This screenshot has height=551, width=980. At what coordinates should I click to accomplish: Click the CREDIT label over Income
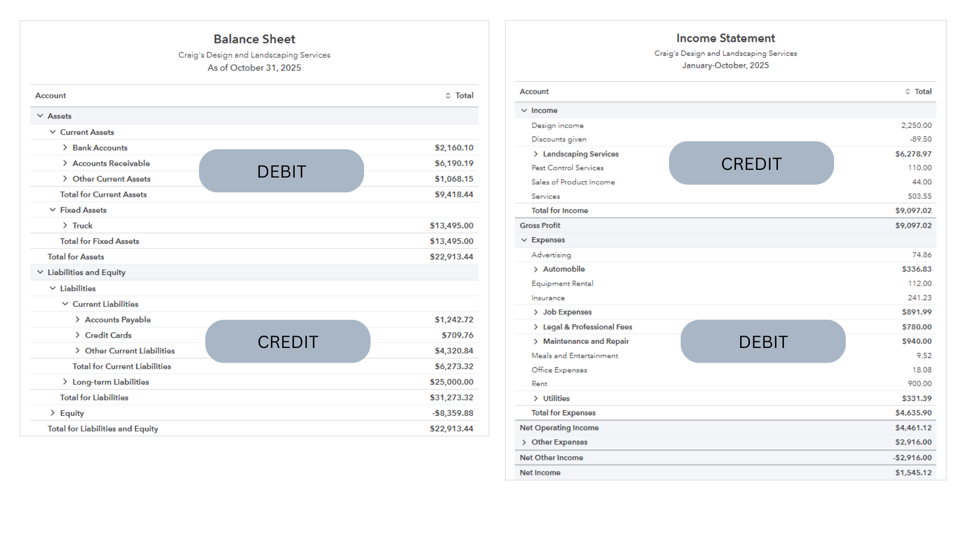pyautogui.click(x=751, y=164)
